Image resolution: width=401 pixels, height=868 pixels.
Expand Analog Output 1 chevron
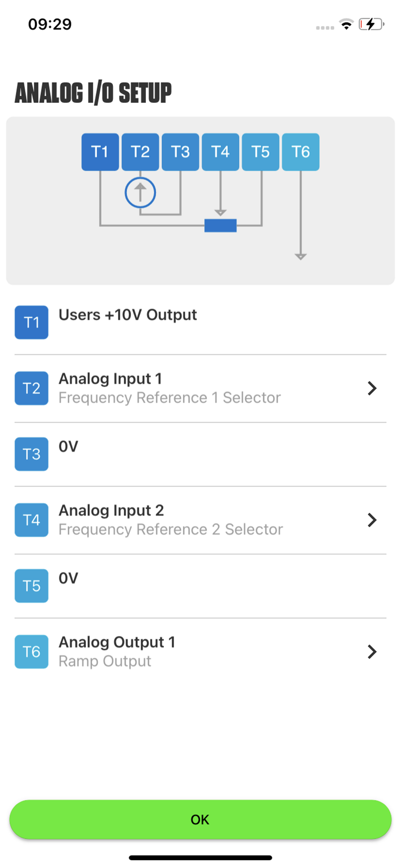[372, 652]
